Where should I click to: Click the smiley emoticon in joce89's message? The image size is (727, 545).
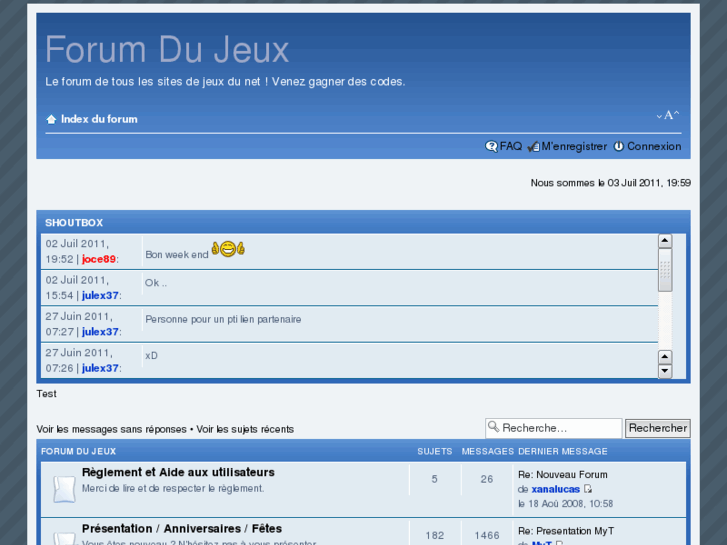pyautogui.click(x=228, y=249)
